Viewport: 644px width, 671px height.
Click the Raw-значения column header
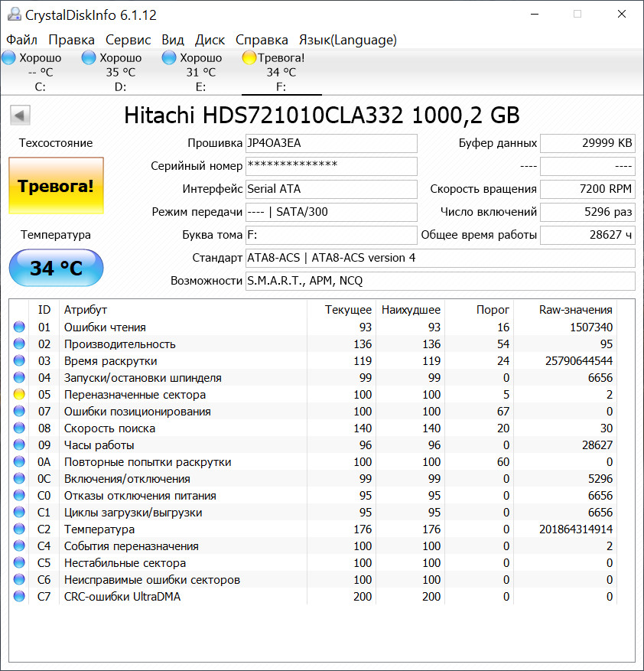click(565, 309)
